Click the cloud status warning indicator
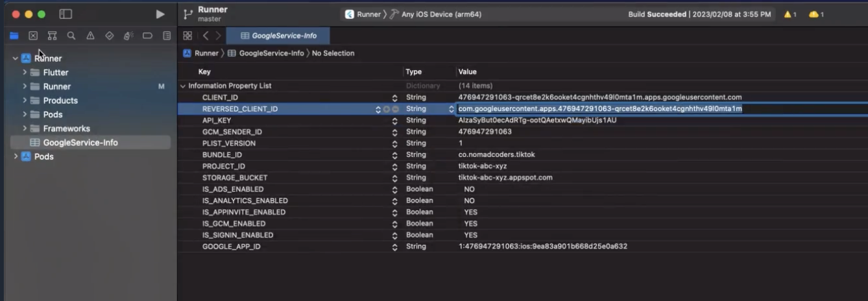 coord(816,14)
